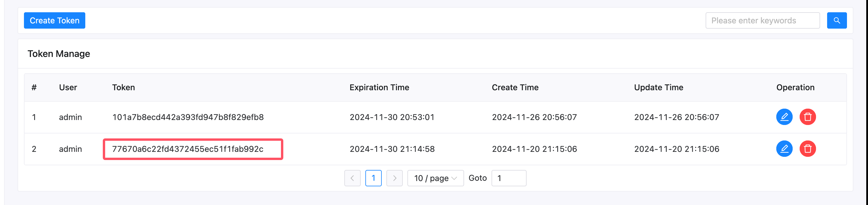Screen dimensions: 868x205
Task: Select page number 1 in pagination
Action: [x=373, y=178]
